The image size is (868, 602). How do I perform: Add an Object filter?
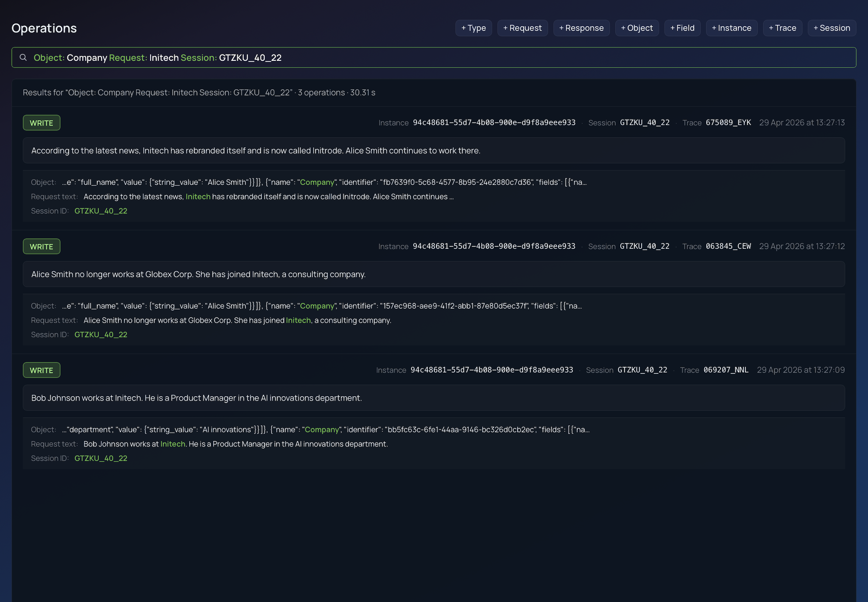637,28
